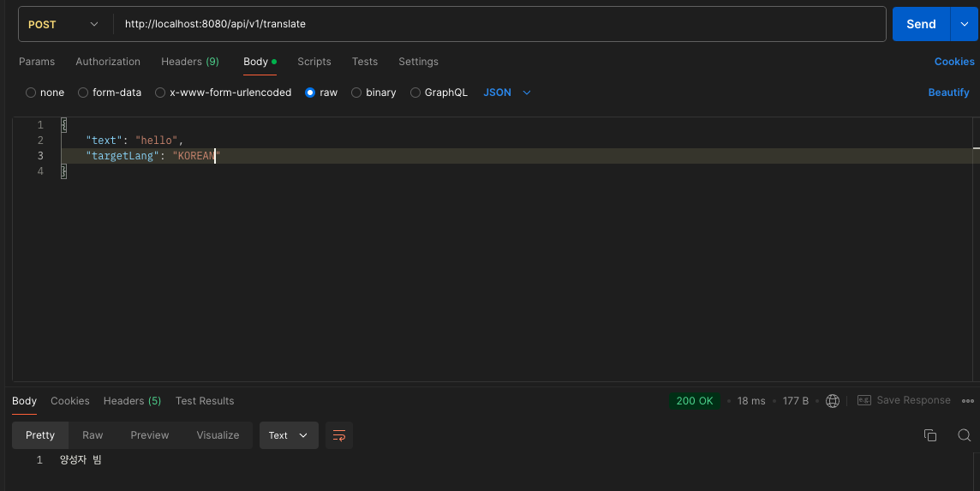Open the Scripts tab
Image resolution: width=980 pixels, height=491 pixels.
(314, 62)
